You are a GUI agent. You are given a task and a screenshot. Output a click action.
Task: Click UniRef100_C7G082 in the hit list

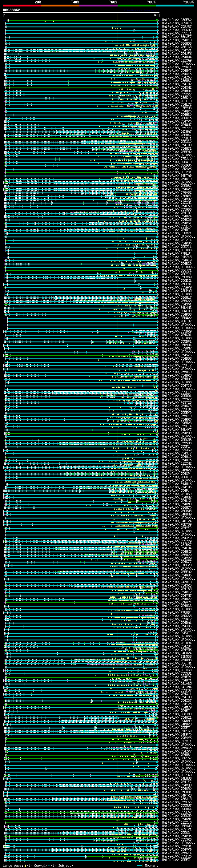tap(177, 192)
